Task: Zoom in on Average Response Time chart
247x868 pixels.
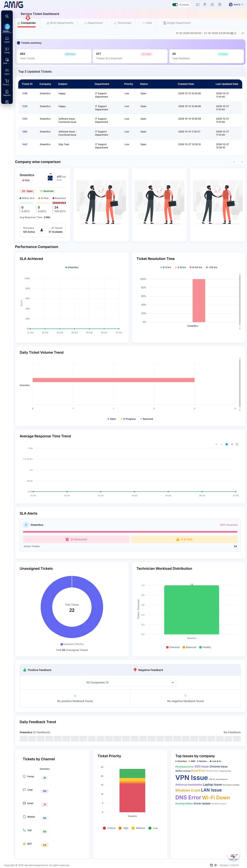Action: tap(216, 444)
